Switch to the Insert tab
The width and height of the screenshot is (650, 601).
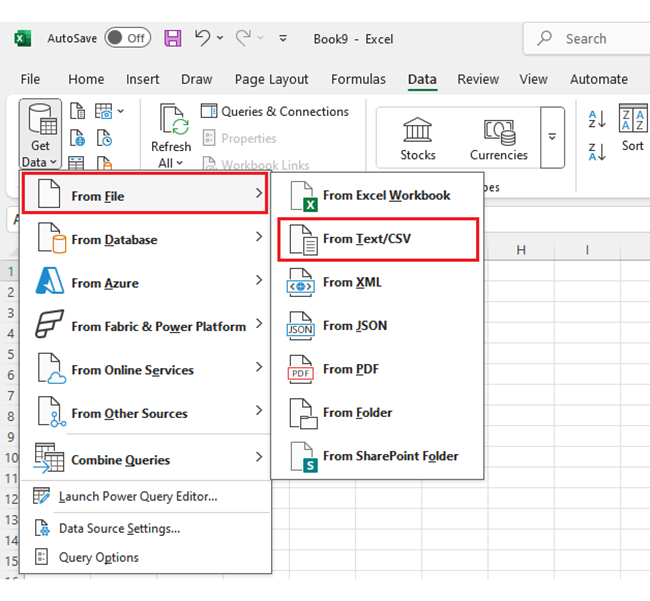(x=143, y=79)
